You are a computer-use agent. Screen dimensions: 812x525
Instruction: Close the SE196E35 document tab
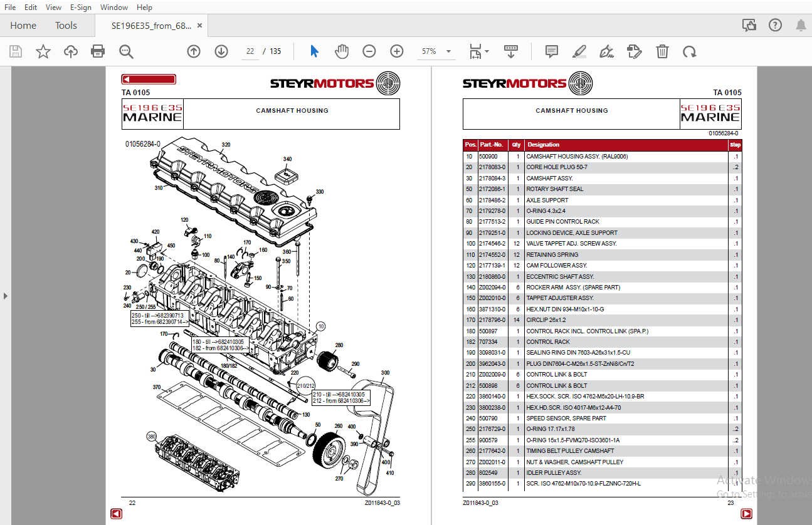point(200,26)
